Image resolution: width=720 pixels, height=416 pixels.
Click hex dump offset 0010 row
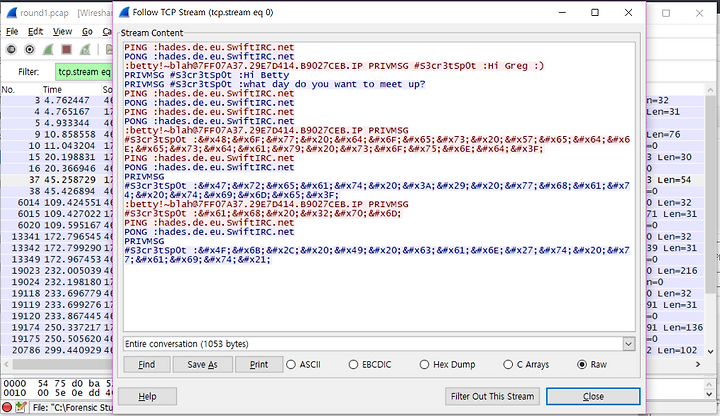(56, 393)
